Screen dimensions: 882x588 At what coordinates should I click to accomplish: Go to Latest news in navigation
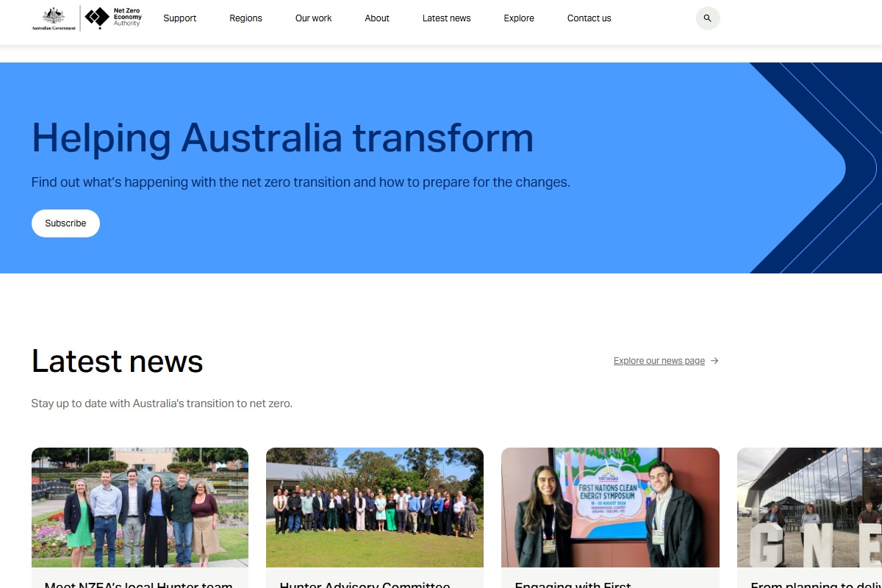(447, 18)
